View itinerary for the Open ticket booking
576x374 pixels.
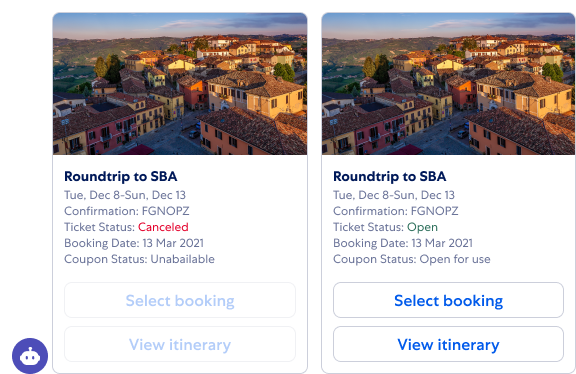(x=448, y=344)
